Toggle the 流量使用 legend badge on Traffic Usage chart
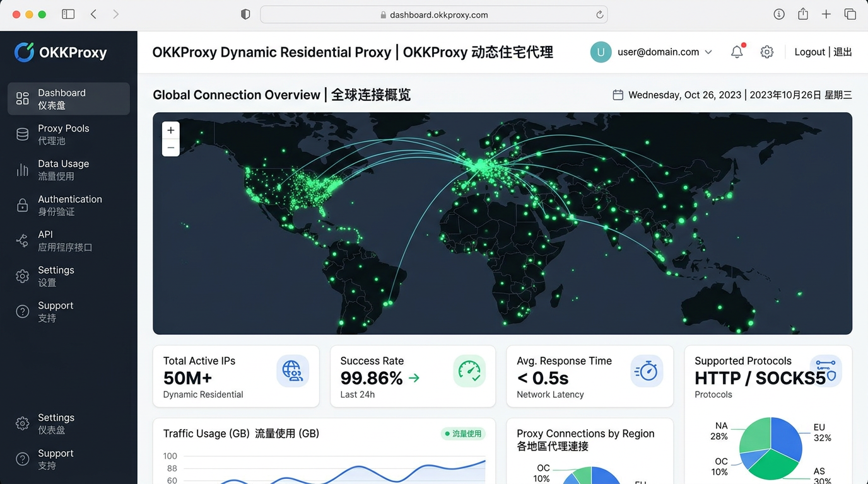The height and width of the screenshot is (484, 868). click(x=463, y=434)
